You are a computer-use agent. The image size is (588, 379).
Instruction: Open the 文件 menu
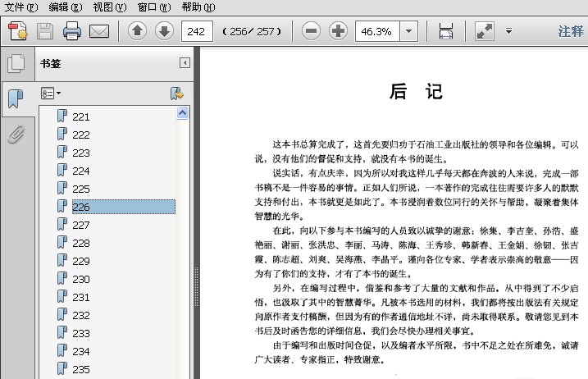click(21, 7)
